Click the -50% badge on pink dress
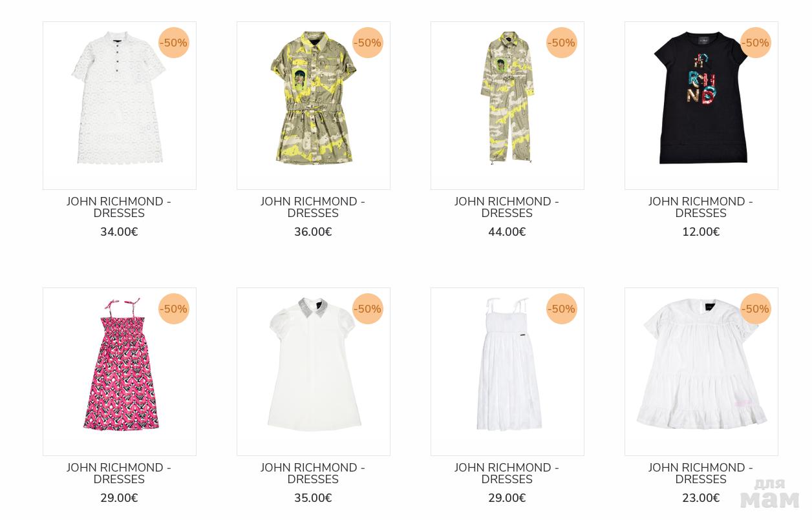812x520 pixels. tap(174, 309)
